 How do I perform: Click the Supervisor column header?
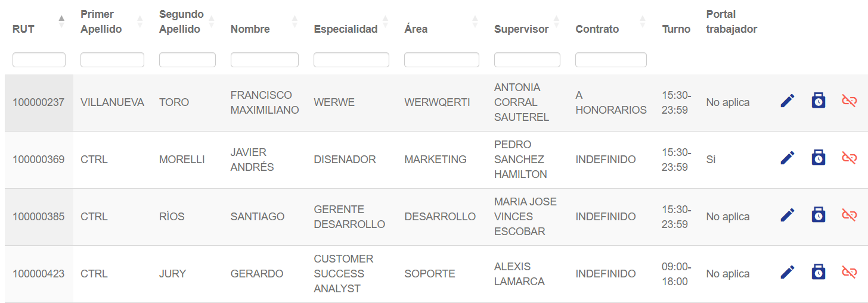click(x=521, y=29)
